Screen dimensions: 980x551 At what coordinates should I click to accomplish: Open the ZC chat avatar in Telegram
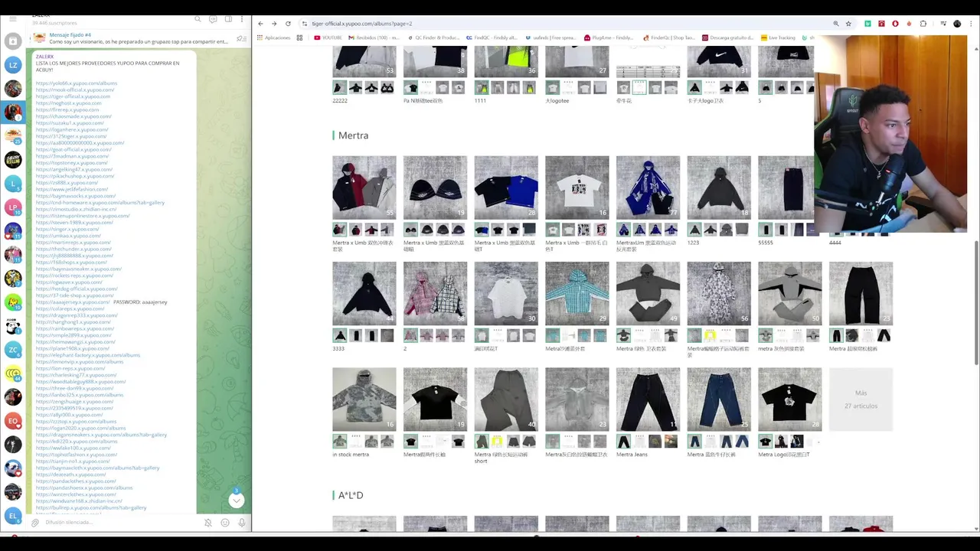13,350
